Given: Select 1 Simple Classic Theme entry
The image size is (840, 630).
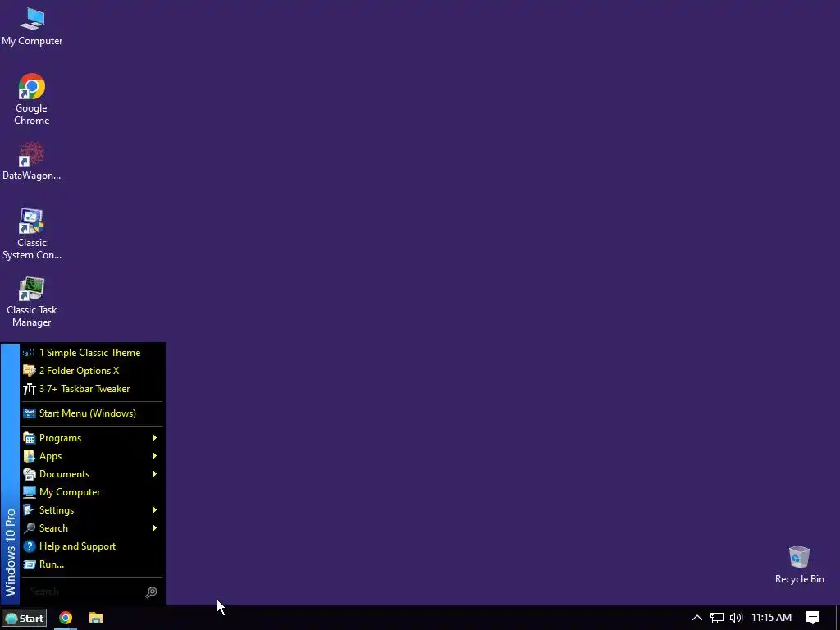Looking at the screenshot, I should point(92,353).
